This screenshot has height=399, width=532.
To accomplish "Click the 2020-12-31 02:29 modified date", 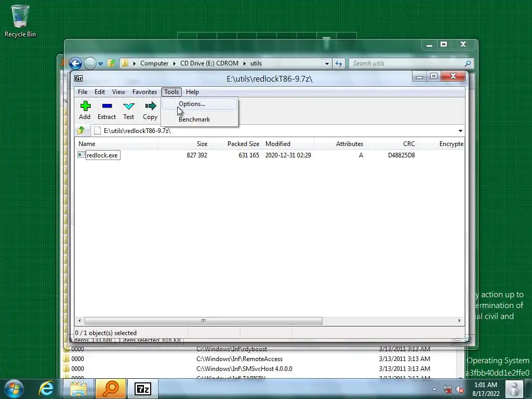I will click(288, 155).
